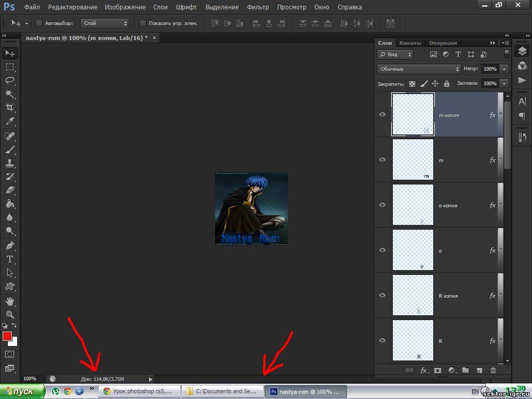This screenshot has height=399, width=532.
Task: Switch to Chrome 'Урок photoshop cs5' taskbar window
Action: click(139, 391)
